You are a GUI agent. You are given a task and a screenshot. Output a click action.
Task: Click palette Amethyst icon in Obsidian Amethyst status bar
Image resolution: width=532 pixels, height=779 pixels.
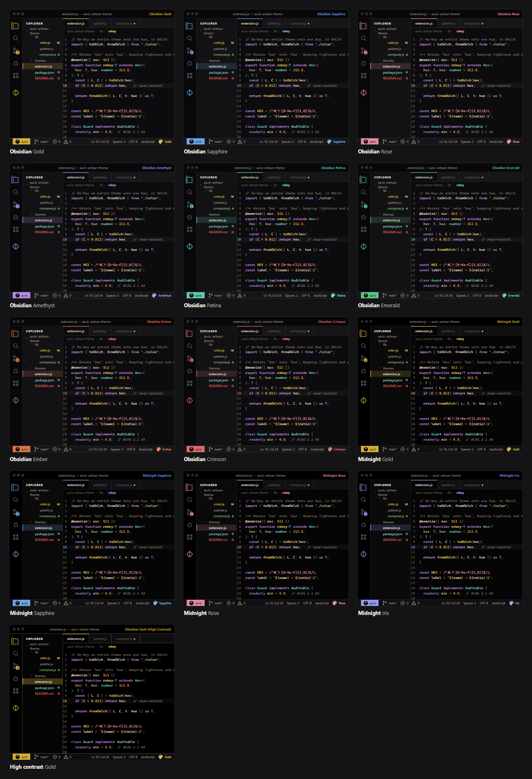pos(154,295)
